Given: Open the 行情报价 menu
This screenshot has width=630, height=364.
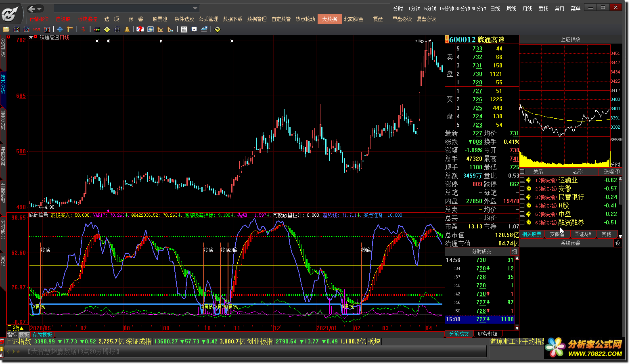Looking at the screenshot, I should coord(39,19).
